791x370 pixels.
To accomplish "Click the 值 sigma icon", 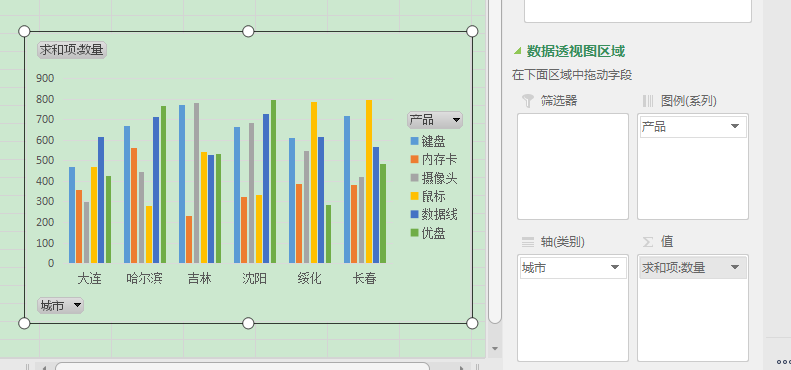I will (648, 242).
